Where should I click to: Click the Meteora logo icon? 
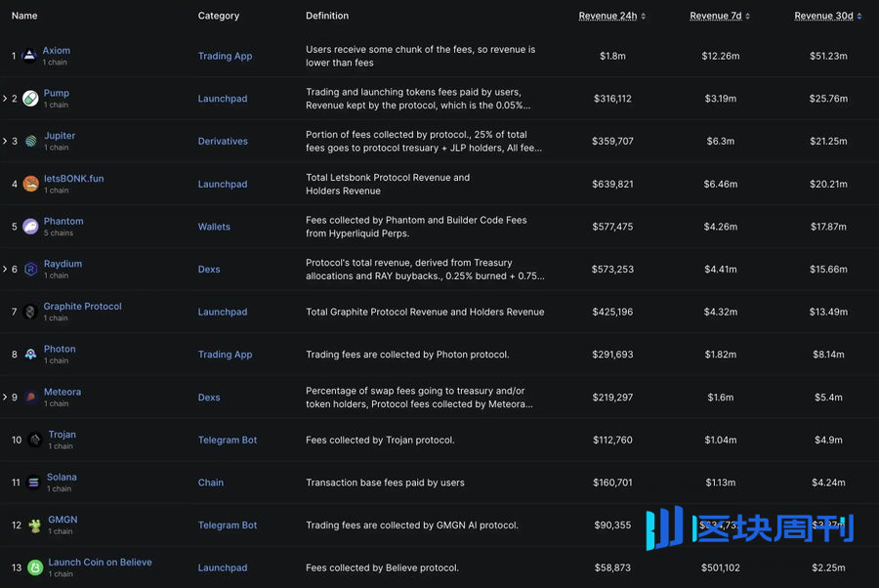point(30,398)
